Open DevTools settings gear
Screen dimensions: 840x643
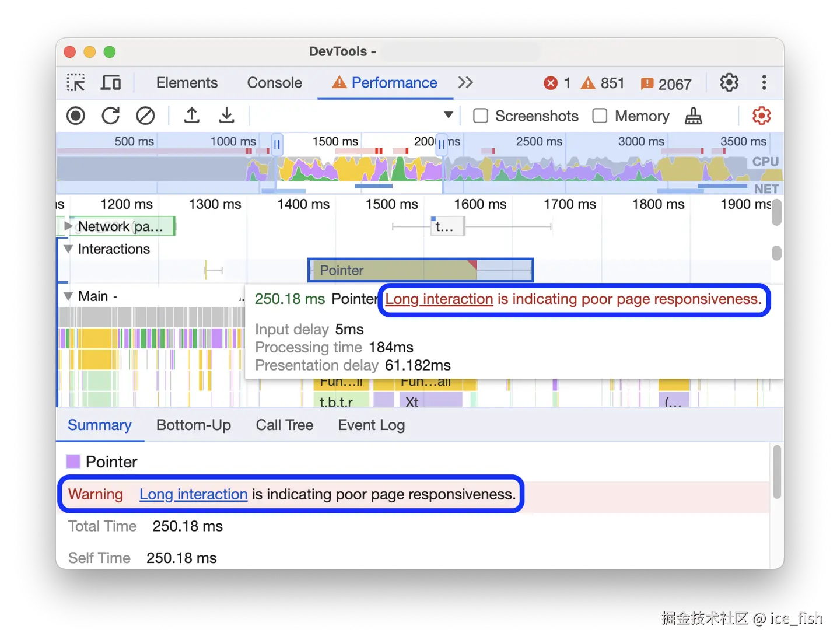729,83
